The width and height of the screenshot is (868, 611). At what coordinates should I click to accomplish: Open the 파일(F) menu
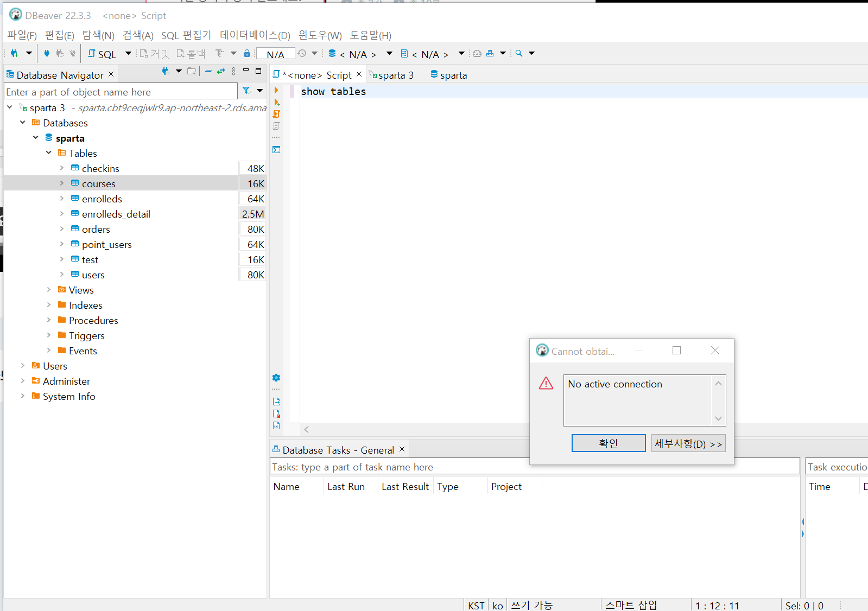click(x=22, y=35)
